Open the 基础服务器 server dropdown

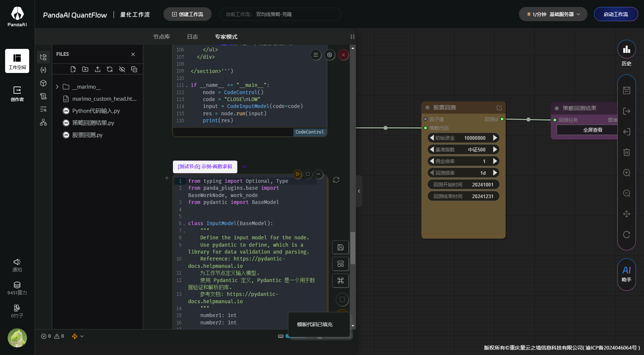coord(553,14)
